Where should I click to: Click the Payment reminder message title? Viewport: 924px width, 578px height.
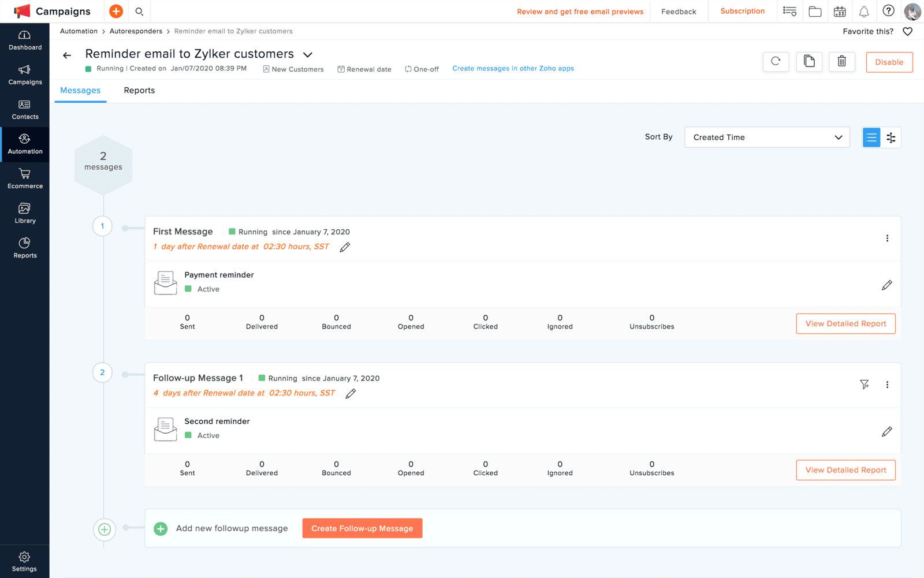(219, 275)
